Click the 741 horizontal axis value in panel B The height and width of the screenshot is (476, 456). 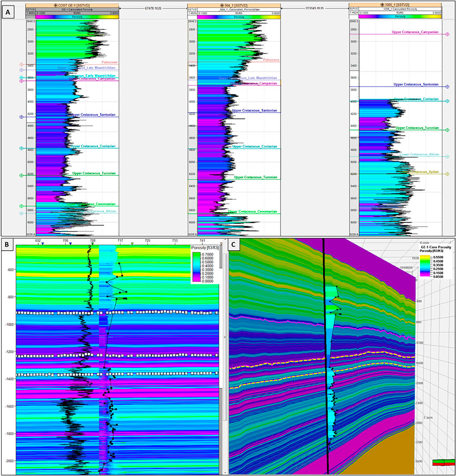[x=202, y=240]
